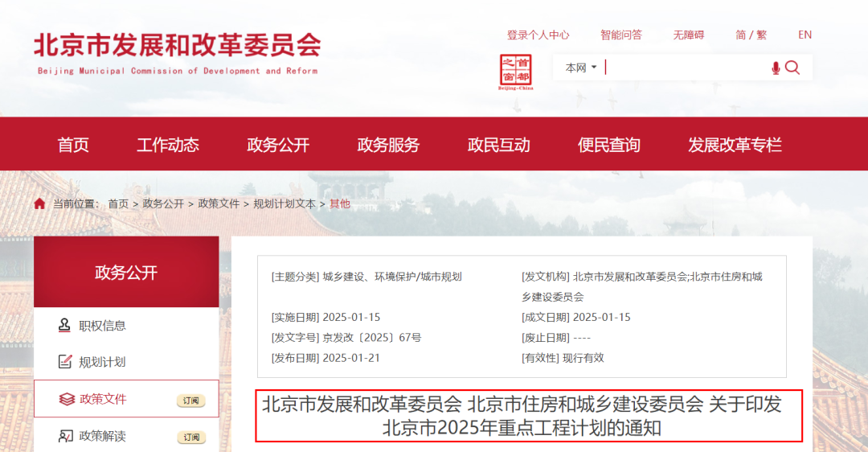Open the 本网 search scope dropdown
Image resolution: width=868 pixels, height=452 pixels.
tap(581, 68)
